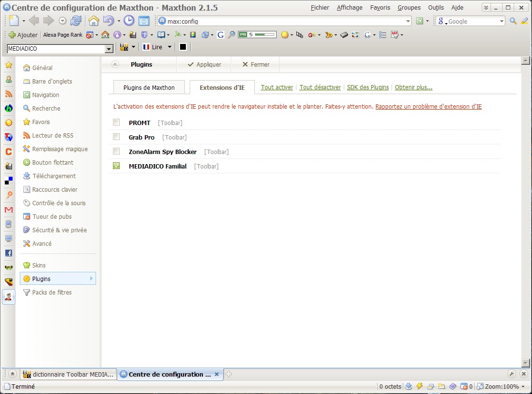Click the Obtenir plus... link

coord(414,87)
